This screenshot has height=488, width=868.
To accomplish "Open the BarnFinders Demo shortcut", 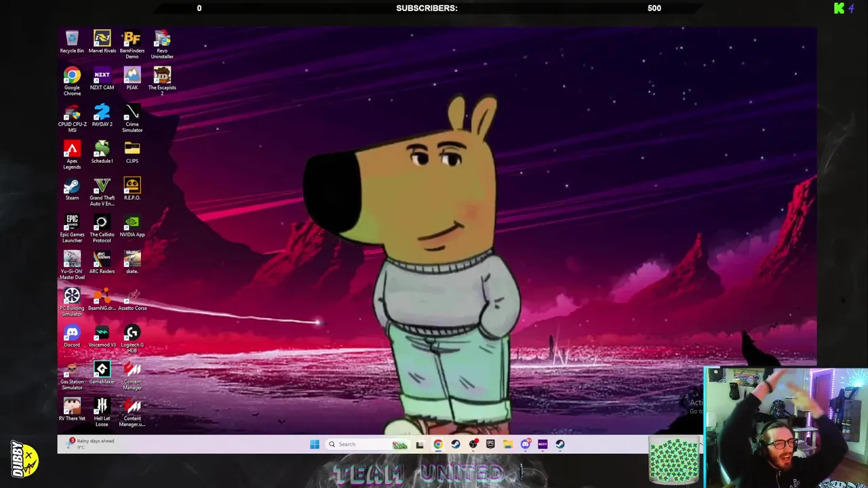I will pos(132,45).
